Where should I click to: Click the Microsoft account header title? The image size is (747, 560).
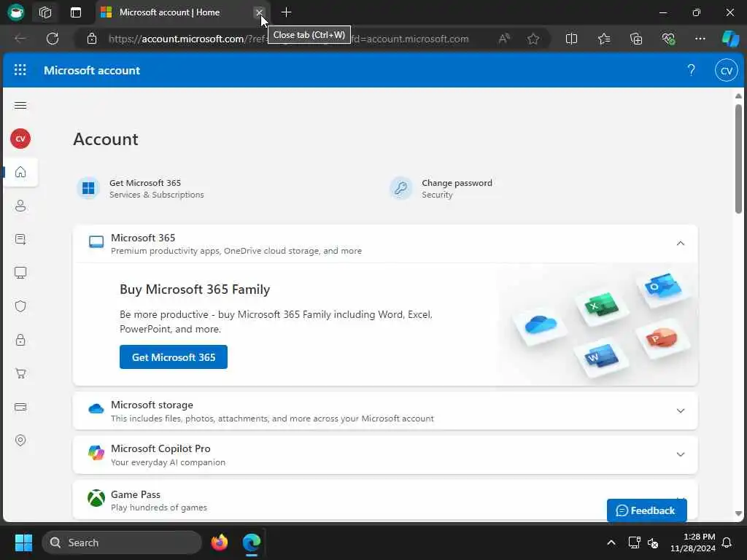[92, 71]
